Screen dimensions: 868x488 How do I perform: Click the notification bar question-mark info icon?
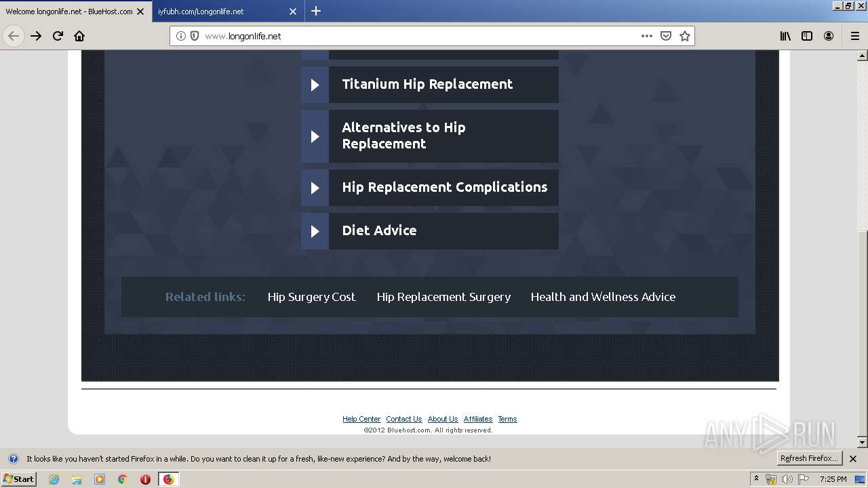(x=14, y=459)
